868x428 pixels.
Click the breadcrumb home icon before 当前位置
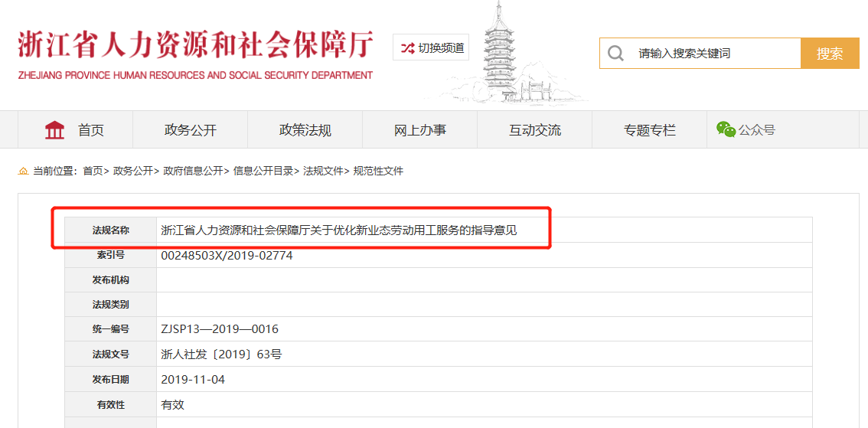(x=23, y=171)
